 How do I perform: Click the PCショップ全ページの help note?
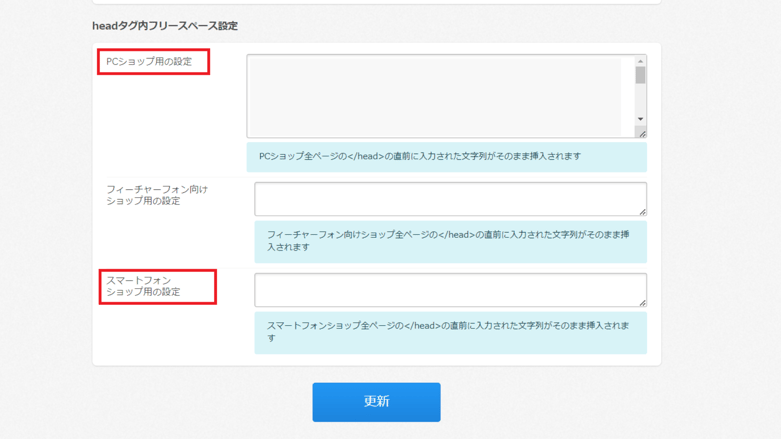(447, 157)
